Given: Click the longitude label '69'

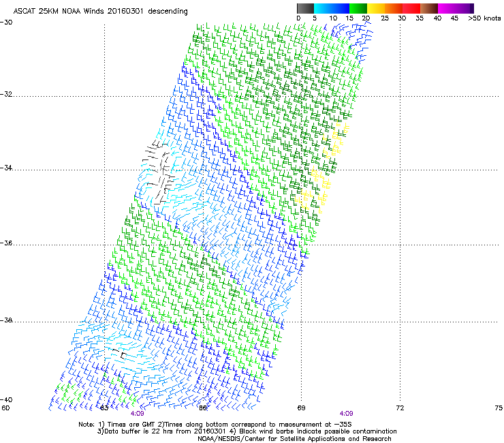Looking at the screenshot, I should point(301,408).
